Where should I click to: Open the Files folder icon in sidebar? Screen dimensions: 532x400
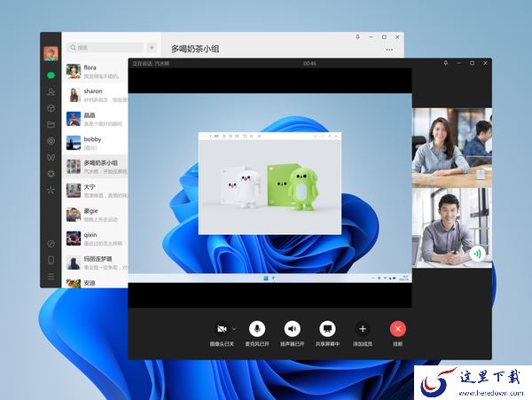(51, 124)
